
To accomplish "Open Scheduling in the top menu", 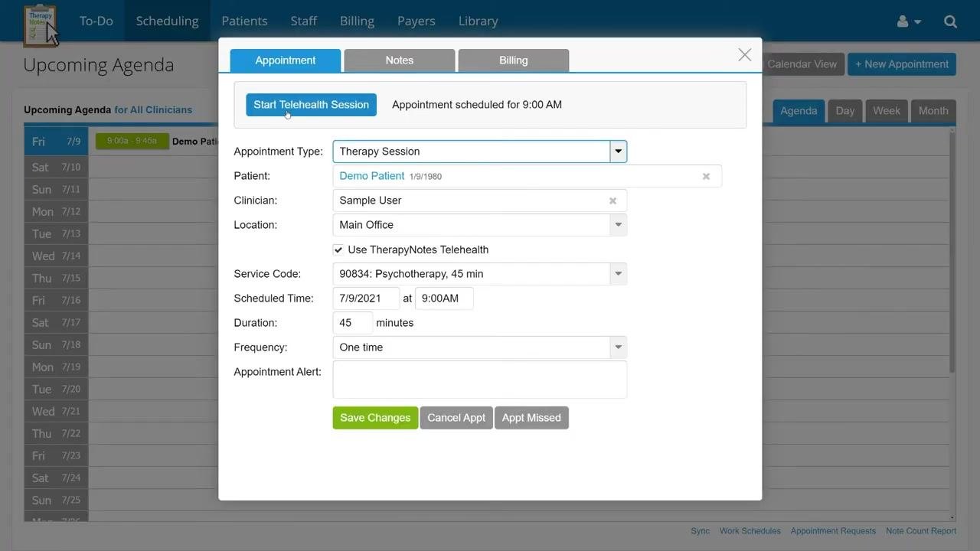I will (x=167, y=21).
